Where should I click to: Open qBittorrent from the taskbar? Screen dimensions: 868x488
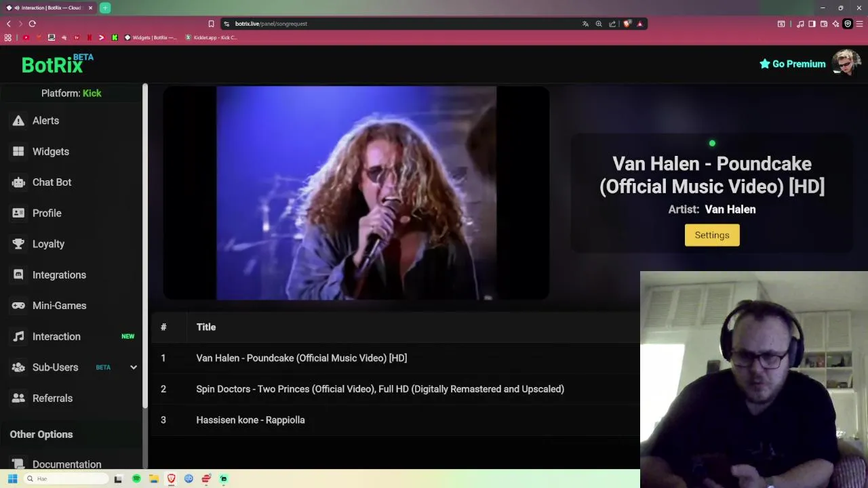pyautogui.click(x=189, y=479)
